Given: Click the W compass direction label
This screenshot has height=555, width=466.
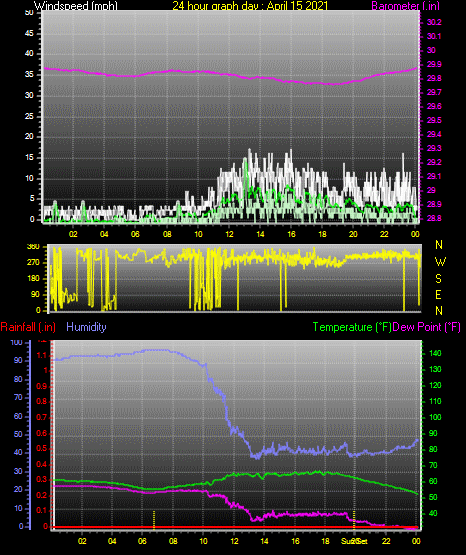Looking at the screenshot, I should pos(440,262).
